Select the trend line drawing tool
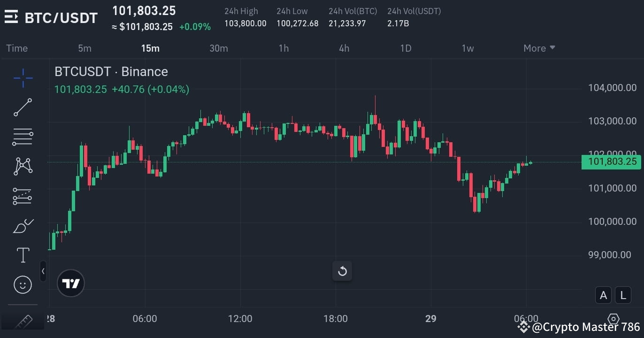This screenshot has width=644, height=338. 22,107
